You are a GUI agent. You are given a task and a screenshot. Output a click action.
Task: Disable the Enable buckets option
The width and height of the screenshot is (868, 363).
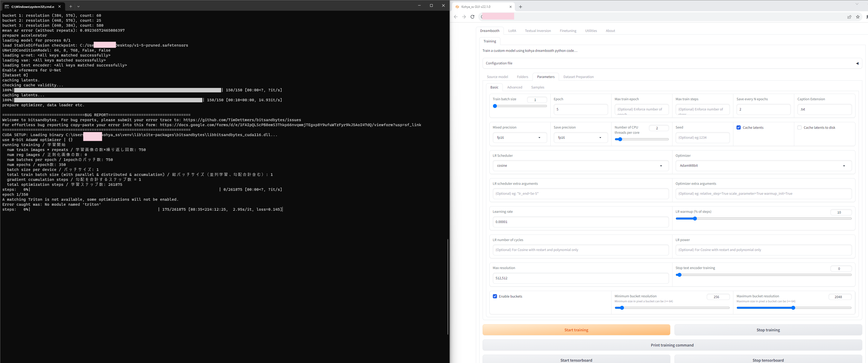pos(495,296)
